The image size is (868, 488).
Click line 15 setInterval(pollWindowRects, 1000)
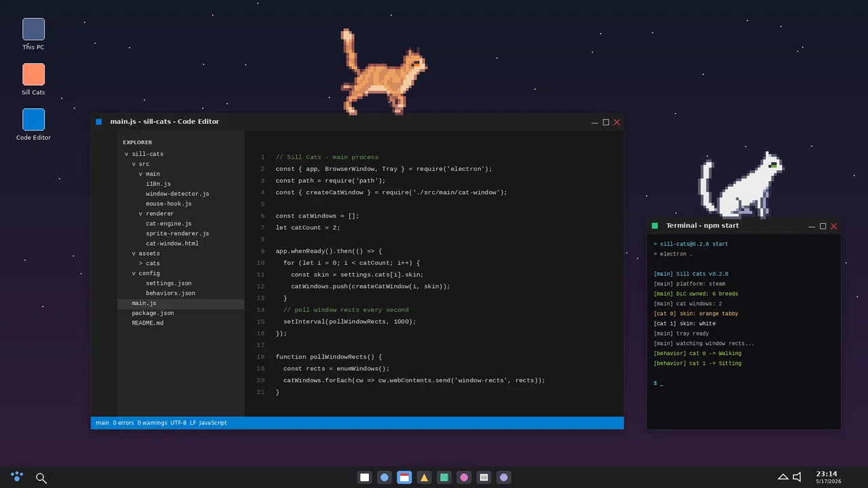click(350, 322)
